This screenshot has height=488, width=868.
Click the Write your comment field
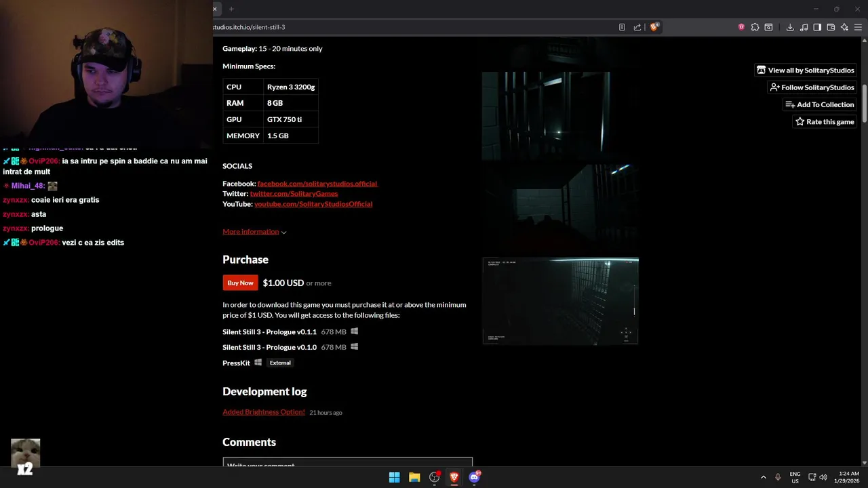click(347, 462)
